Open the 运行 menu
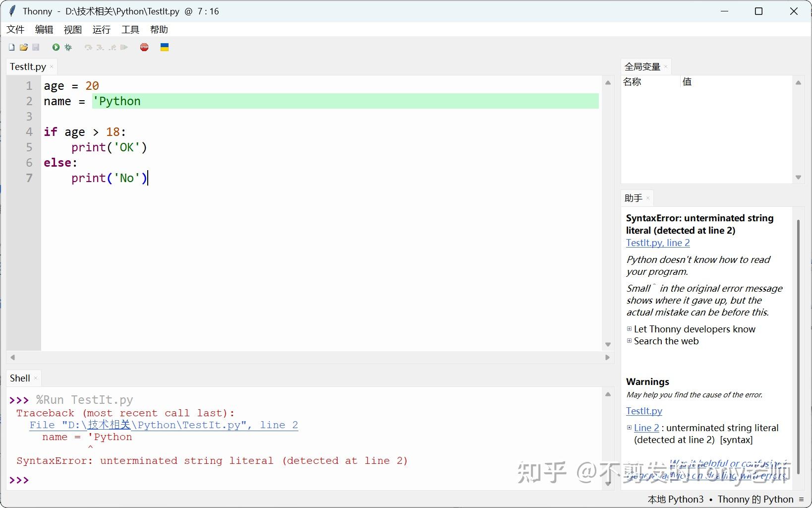The width and height of the screenshot is (812, 508). pos(102,30)
